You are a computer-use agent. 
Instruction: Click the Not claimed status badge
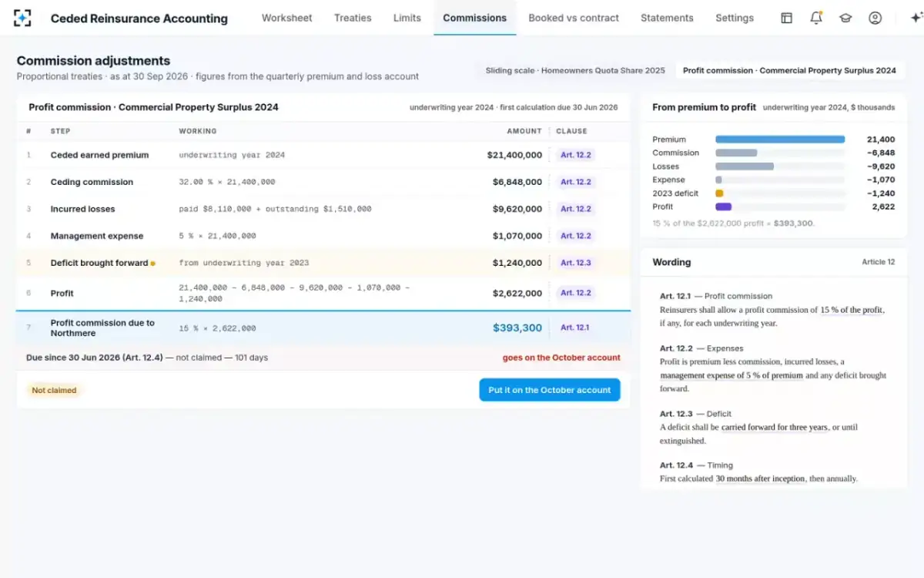tap(54, 390)
